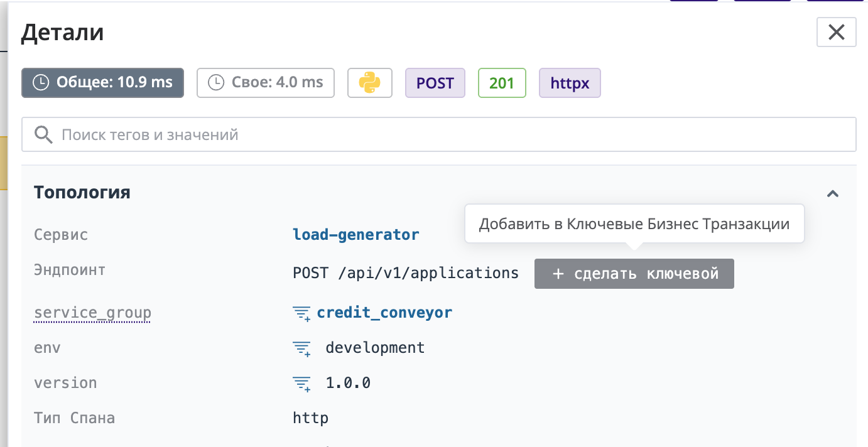Screen dimensions: 868x447
Task: Click filter icon beside version 1.0.0
Action: click(302, 384)
